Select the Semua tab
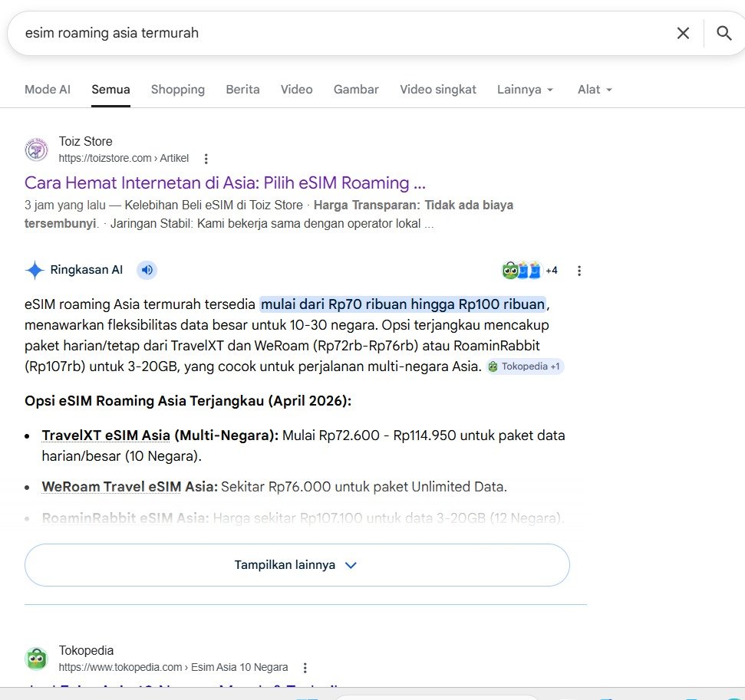This screenshot has height=700, width=745. pos(110,89)
